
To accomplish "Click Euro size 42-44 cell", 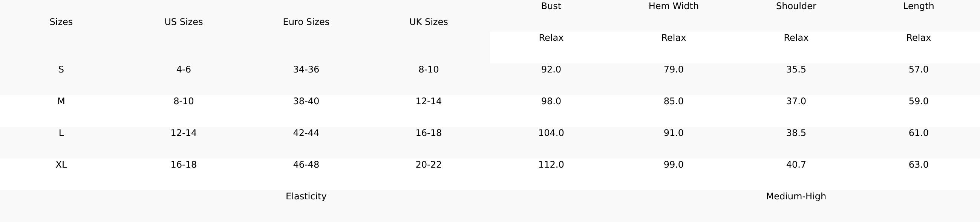I will (306, 133).
